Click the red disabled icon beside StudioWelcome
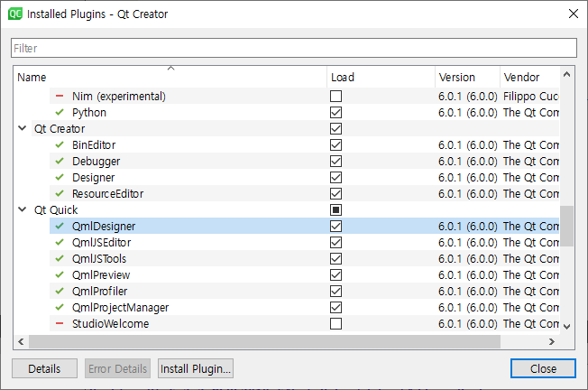The height and width of the screenshot is (390, 588). click(60, 323)
